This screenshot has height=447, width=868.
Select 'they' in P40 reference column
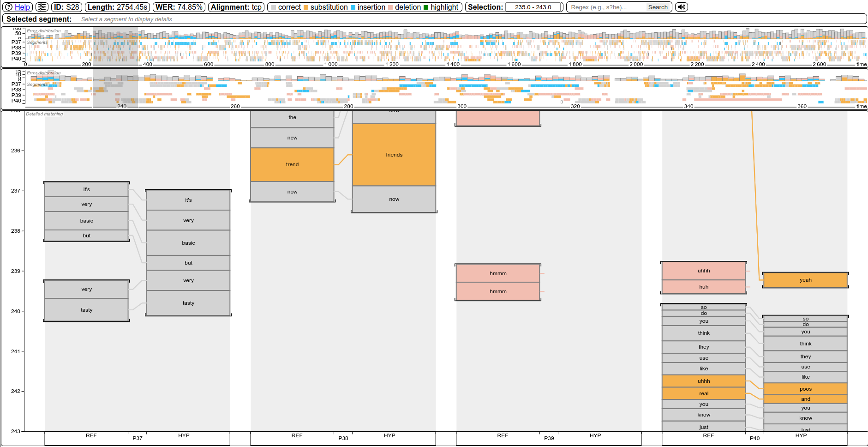[704, 347]
